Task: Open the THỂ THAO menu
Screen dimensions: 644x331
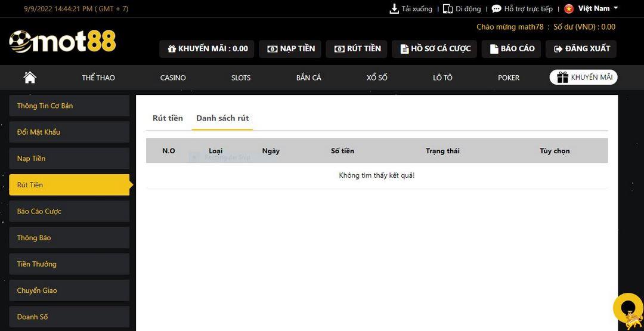Action: point(98,78)
